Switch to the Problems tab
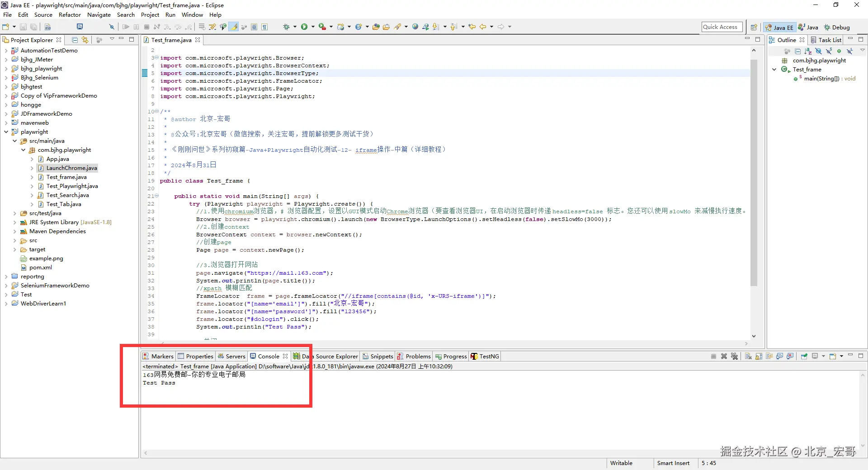 pyautogui.click(x=414, y=356)
